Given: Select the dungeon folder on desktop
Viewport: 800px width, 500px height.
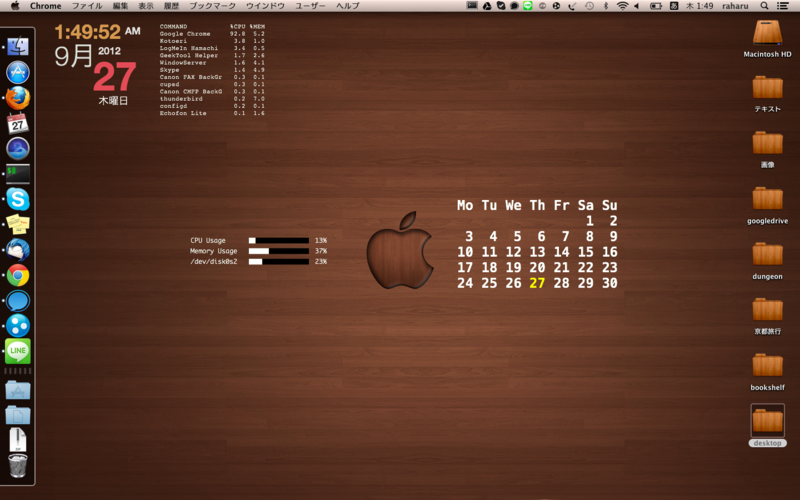Looking at the screenshot, I should click(x=767, y=254).
